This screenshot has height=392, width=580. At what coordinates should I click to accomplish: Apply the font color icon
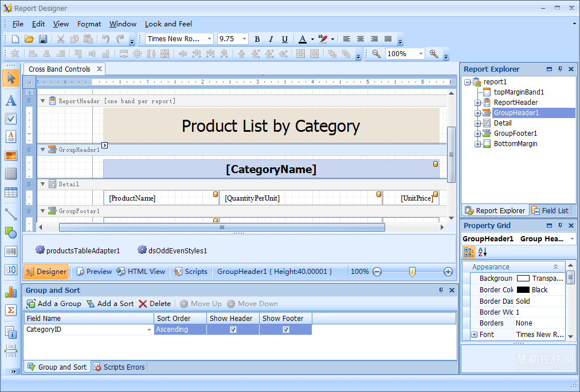(303, 39)
